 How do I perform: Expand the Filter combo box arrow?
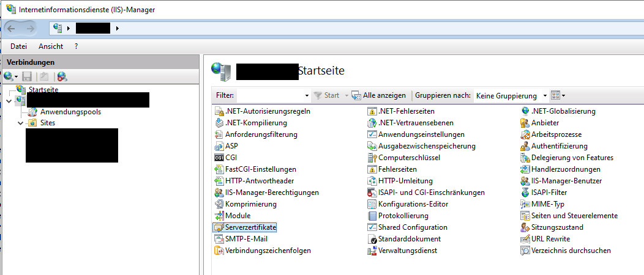pyautogui.click(x=307, y=96)
